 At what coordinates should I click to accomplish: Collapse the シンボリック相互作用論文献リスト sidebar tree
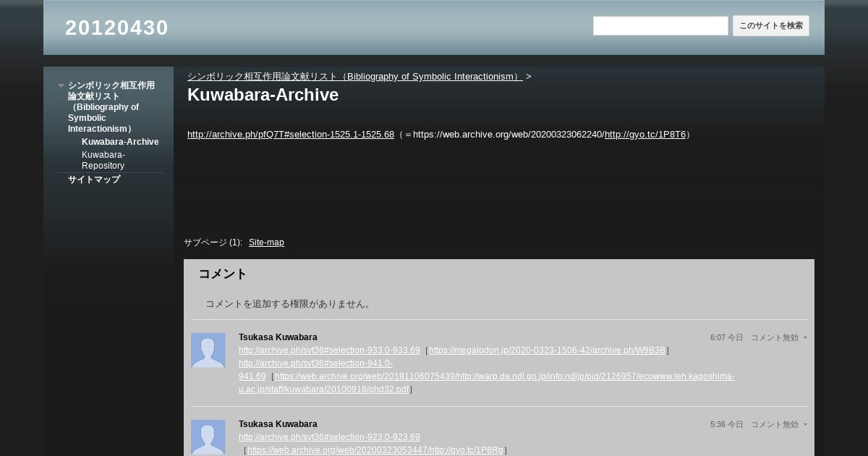[61, 85]
